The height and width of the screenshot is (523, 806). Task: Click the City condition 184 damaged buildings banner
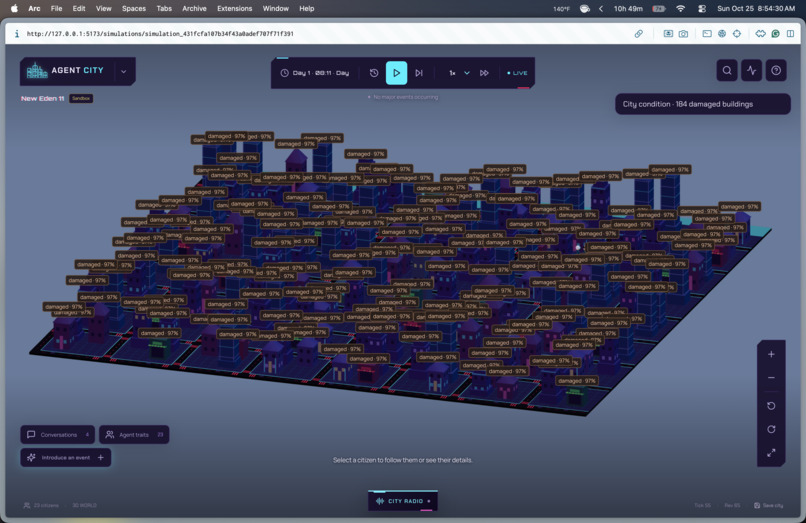(703, 104)
